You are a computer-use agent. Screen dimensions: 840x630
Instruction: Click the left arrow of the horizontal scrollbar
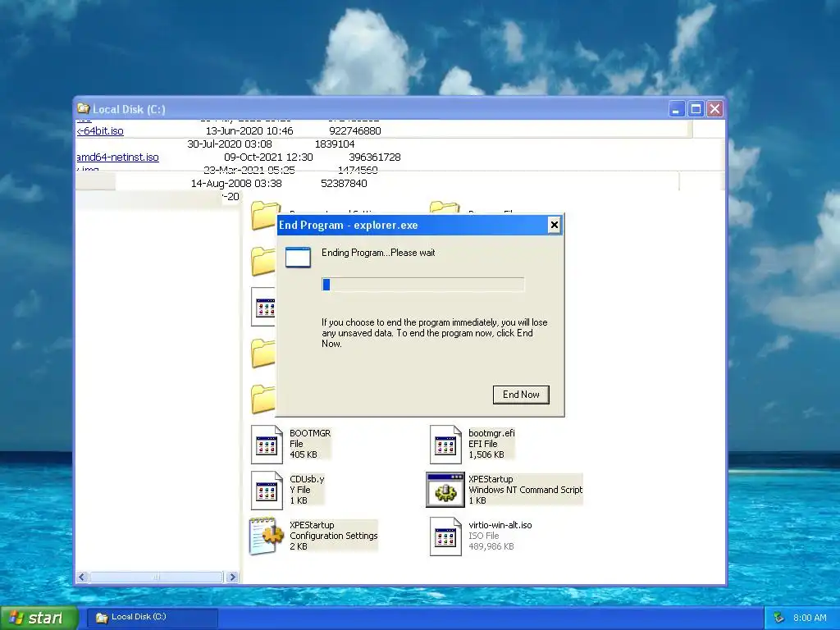pyautogui.click(x=82, y=577)
